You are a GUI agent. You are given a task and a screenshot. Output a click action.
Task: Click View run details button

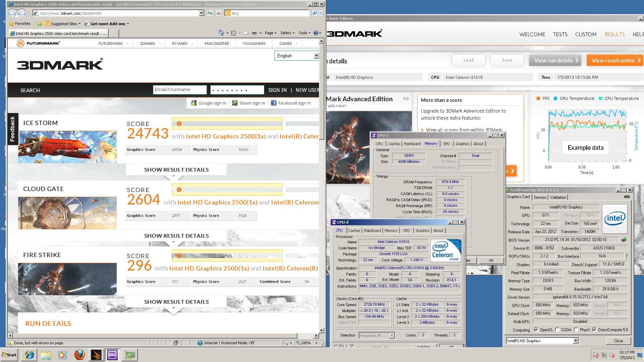[x=556, y=60]
